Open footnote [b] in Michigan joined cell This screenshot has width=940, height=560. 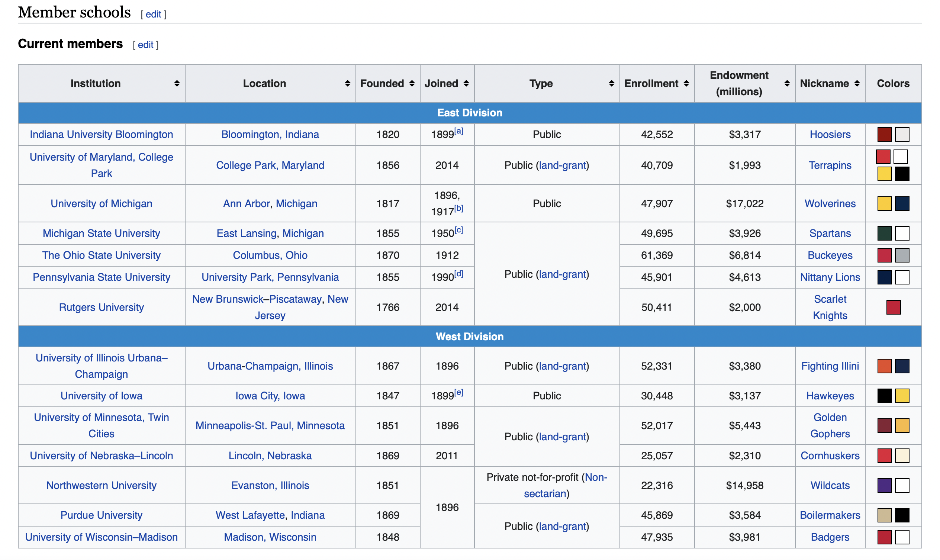click(459, 209)
